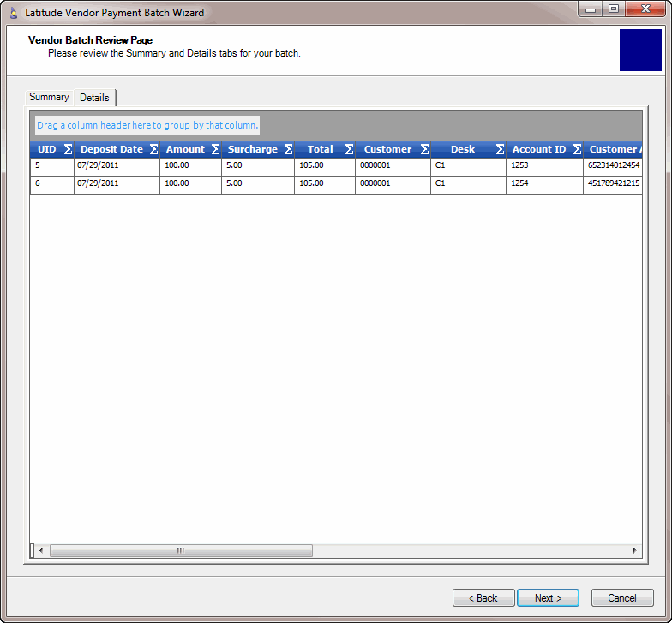Click the sigma icon in Deposit Date column
The image size is (672, 623).
pos(153,149)
